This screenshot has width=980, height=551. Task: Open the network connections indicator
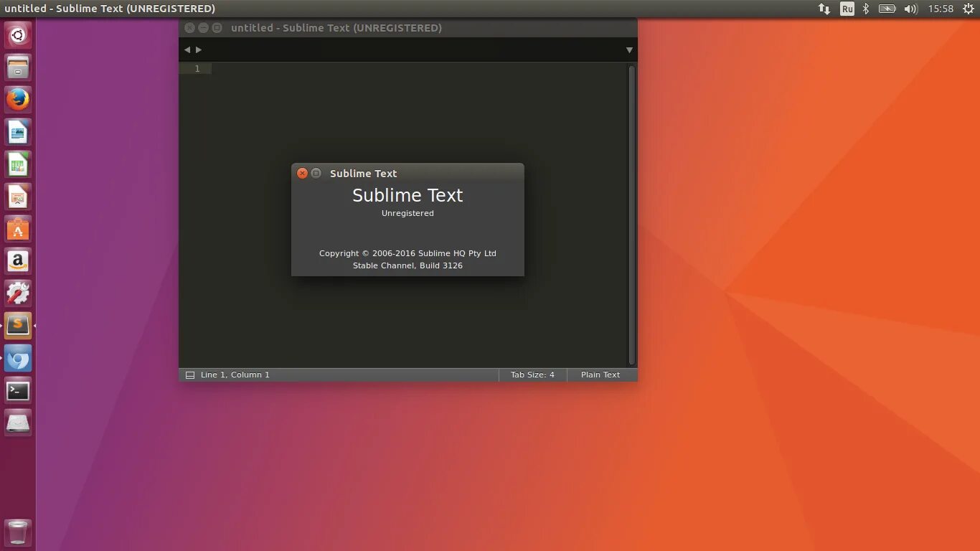[x=824, y=9]
